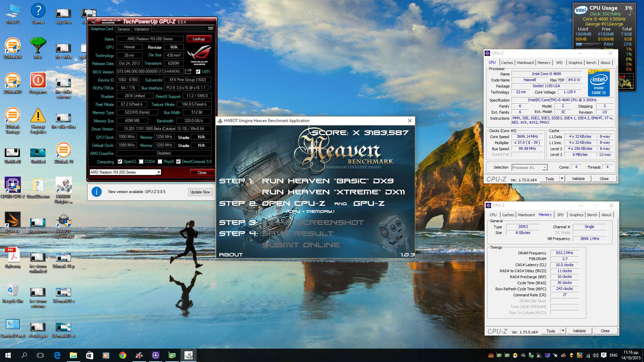644x362 pixels.
Task: Open the CPUID CPU-Z desktop shortcut
Action: (x=13, y=188)
